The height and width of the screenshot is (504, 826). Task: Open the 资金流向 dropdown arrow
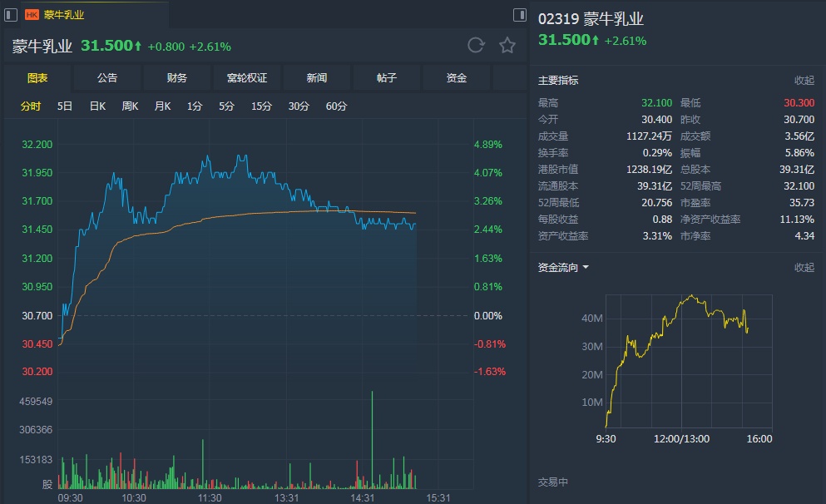pyautogui.click(x=586, y=268)
